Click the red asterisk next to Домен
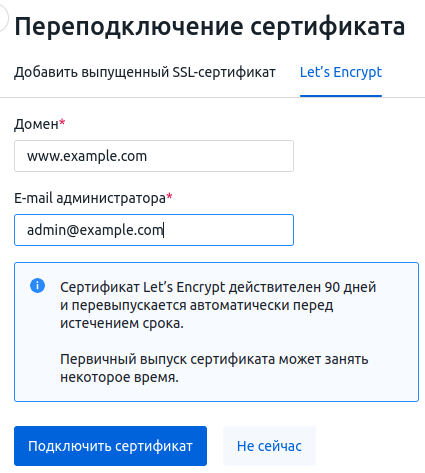Screen dimensions: 425x473 coord(62,122)
